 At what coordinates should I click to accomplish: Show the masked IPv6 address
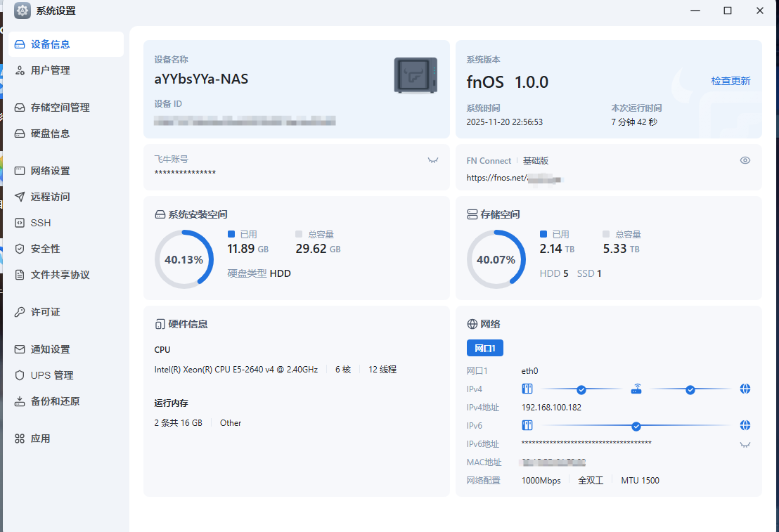(x=745, y=444)
